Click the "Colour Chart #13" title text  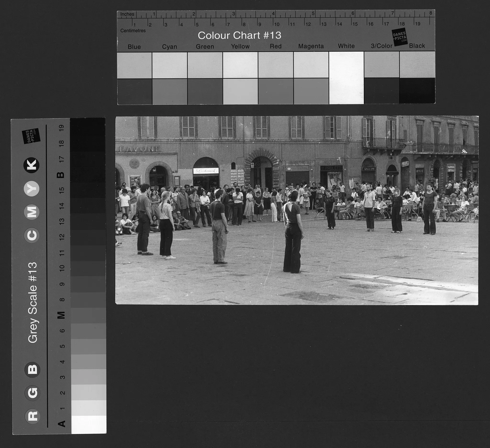(239, 35)
